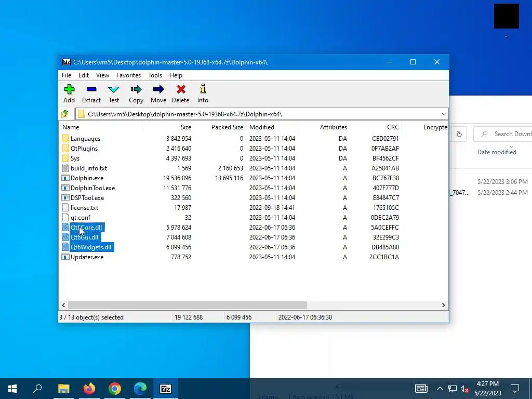Click the Dolphin.exe file icon

[x=65, y=178]
